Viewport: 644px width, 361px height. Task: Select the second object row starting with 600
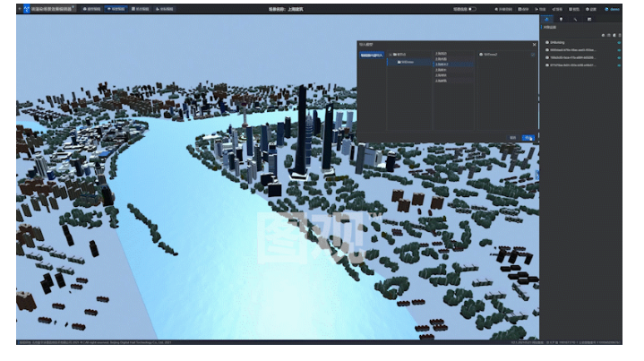point(581,50)
